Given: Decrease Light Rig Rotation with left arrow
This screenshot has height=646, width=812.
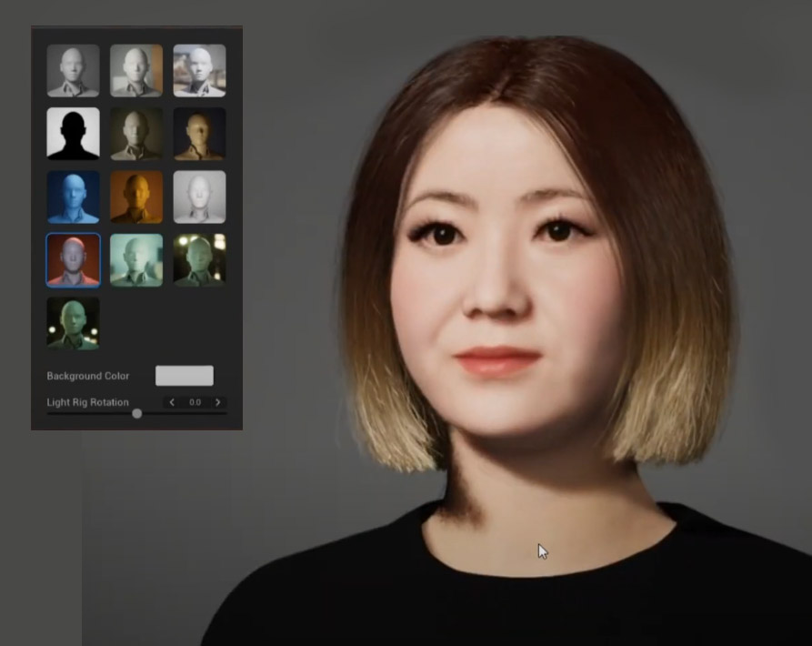Looking at the screenshot, I should 173,402.
